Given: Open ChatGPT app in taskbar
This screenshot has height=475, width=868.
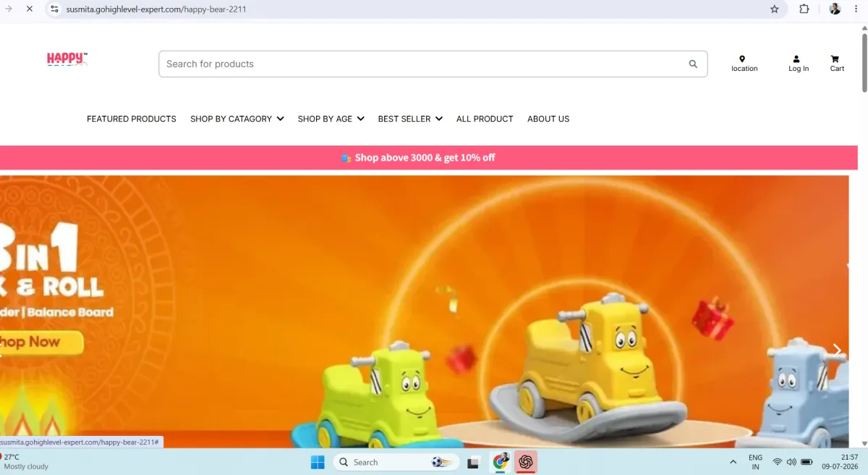Looking at the screenshot, I should pos(526,462).
